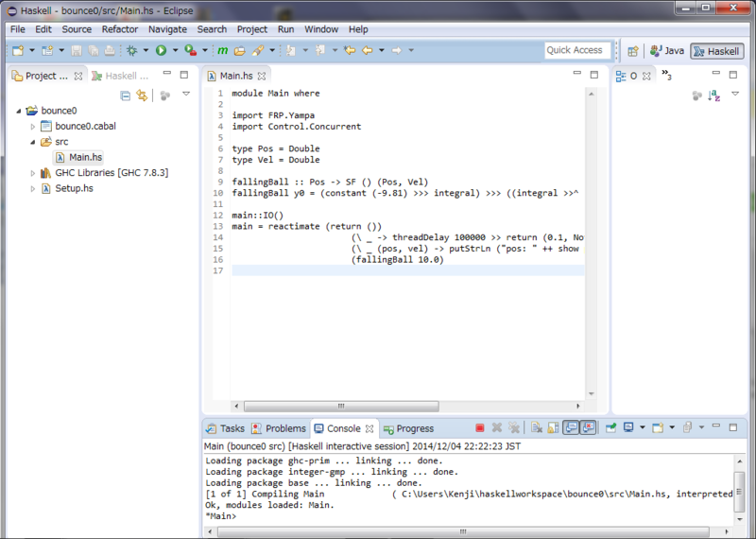
Task: Select Main.hs in the project tree
Action: pyautogui.click(x=79, y=157)
